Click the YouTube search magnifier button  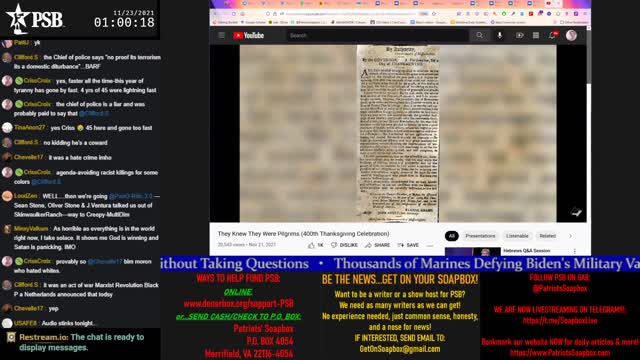pos(480,36)
